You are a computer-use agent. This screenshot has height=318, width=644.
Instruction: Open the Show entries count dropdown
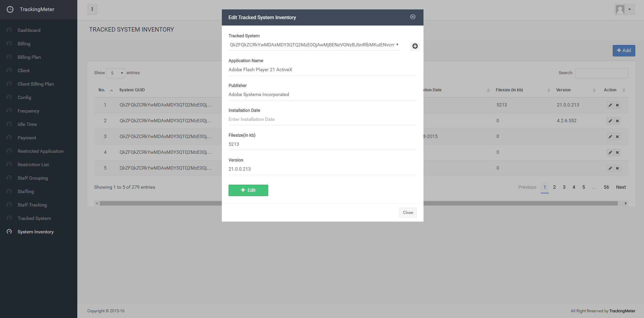(x=115, y=73)
